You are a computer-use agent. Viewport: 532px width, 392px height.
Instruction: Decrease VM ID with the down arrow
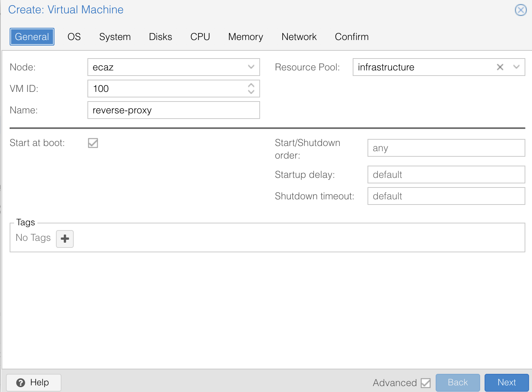pos(251,92)
